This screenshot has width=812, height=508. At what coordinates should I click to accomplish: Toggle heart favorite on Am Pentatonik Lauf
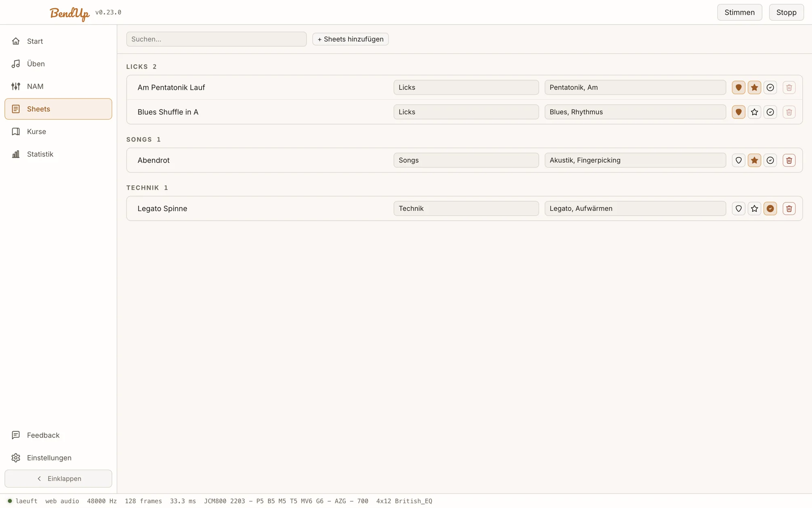coord(739,87)
